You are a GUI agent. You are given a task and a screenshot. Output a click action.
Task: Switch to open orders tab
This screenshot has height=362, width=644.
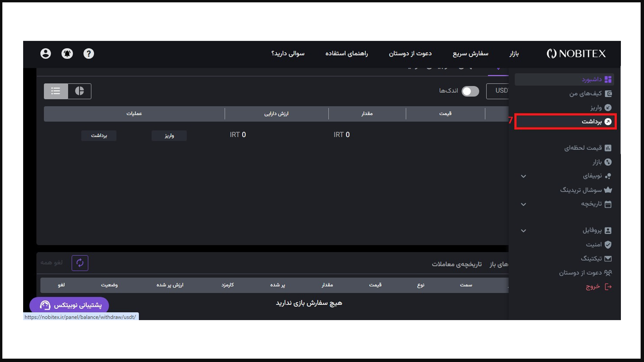coord(499,264)
